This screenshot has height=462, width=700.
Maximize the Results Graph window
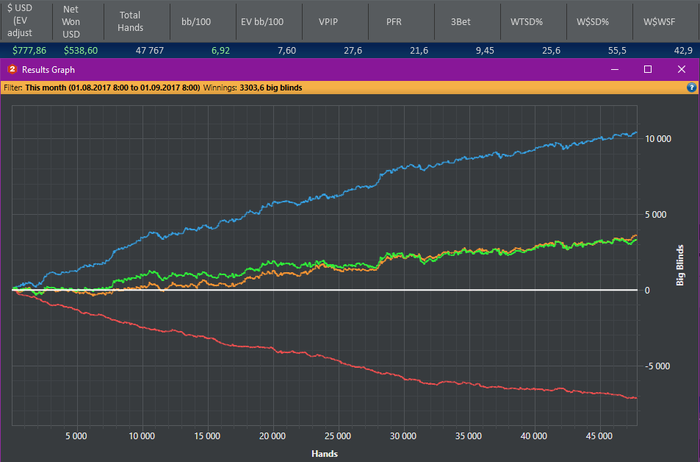click(x=648, y=69)
